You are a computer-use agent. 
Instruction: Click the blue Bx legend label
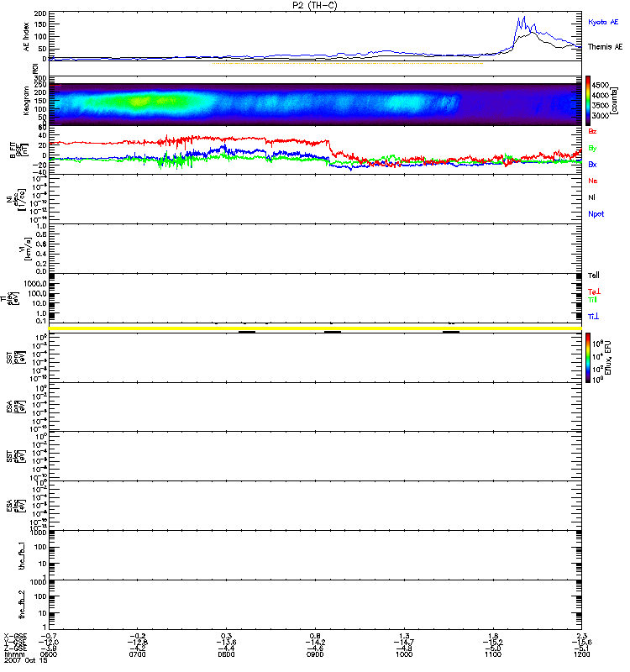(592, 164)
